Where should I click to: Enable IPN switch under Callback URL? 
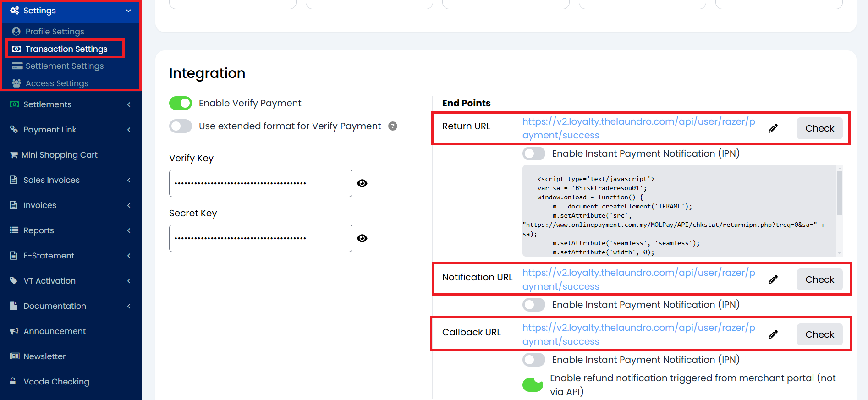pyautogui.click(x=534, y=360)
